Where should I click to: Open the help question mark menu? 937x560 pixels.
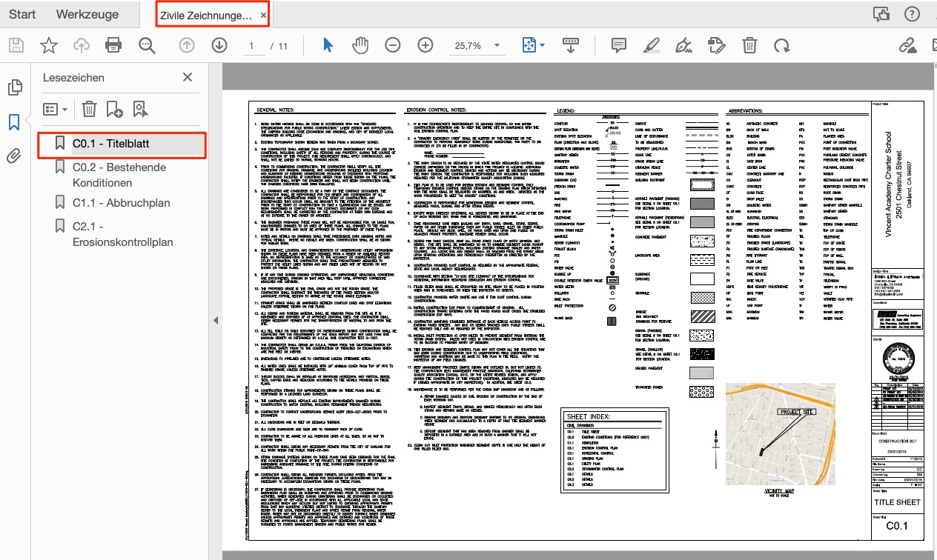[912, 14]
